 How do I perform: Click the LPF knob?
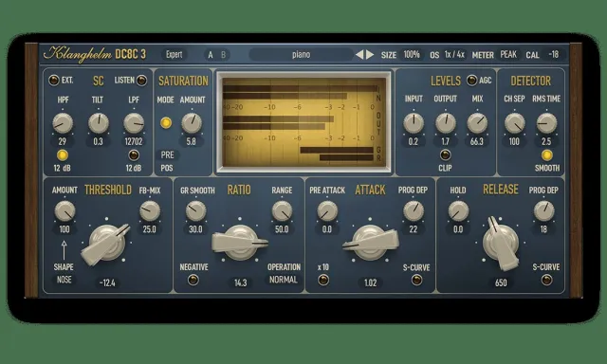coord(134,123)
